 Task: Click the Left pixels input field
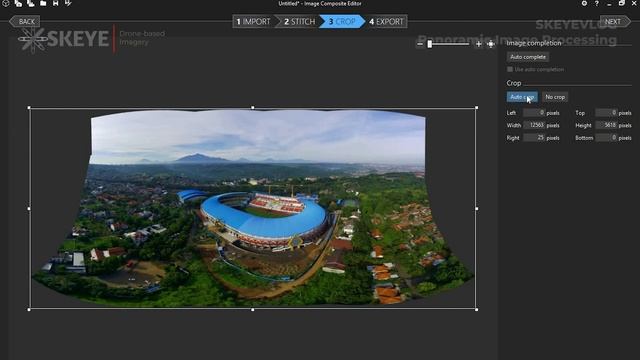(534, 112)
